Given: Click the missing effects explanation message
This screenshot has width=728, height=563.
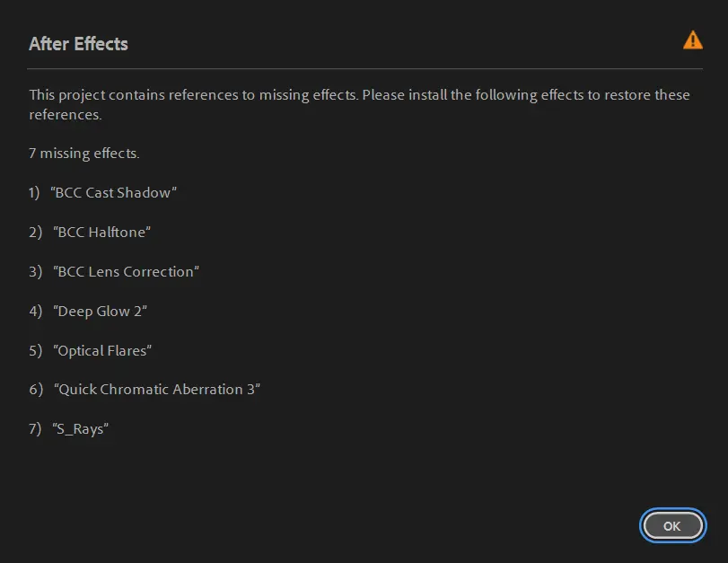Looking at the screenshot, I should click(359, 104).
